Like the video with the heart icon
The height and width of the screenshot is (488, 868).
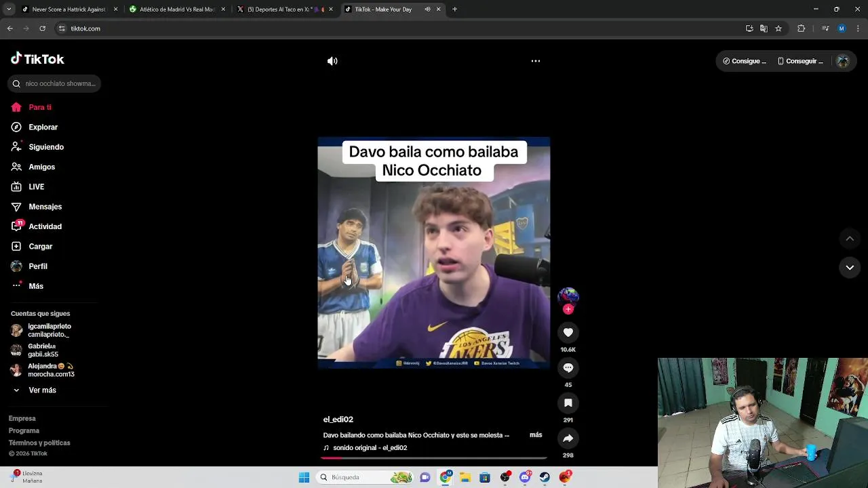tap(568, 332)
